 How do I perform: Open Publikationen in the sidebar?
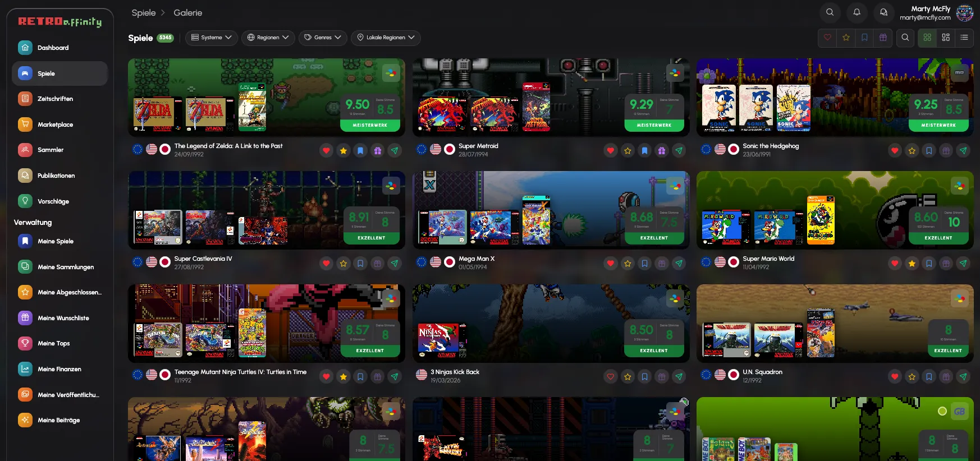59,176
